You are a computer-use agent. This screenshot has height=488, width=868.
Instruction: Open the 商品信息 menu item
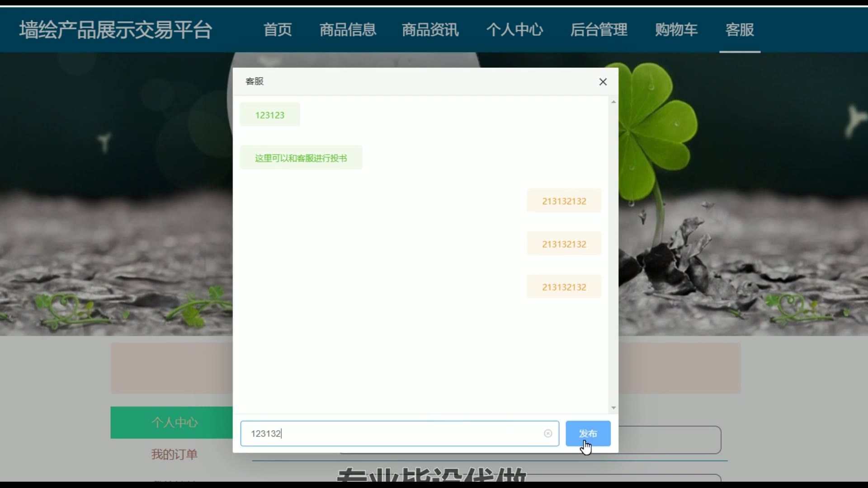(x=348, y=30)
